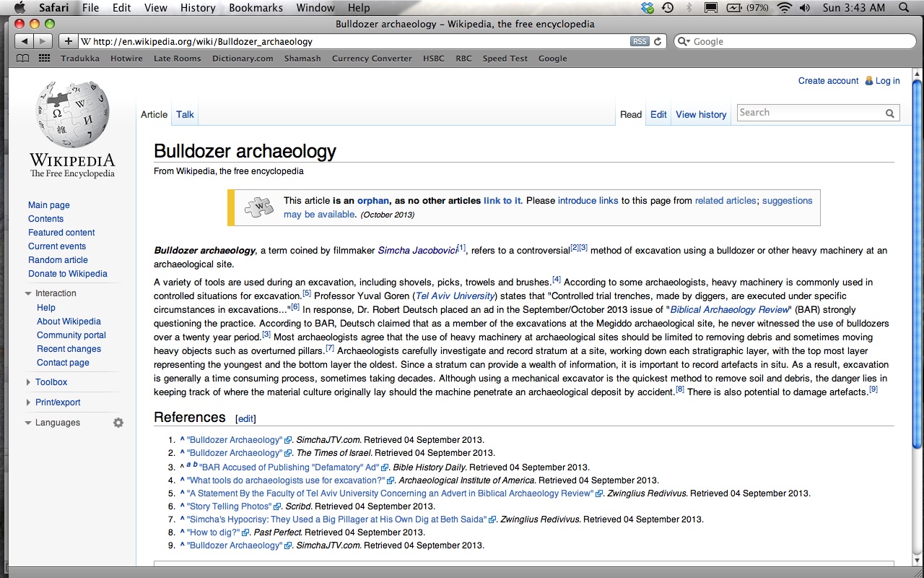Open the Donate to Wikipedia link
The width and height of the screenshot is (924, 578).
point(68,274)
